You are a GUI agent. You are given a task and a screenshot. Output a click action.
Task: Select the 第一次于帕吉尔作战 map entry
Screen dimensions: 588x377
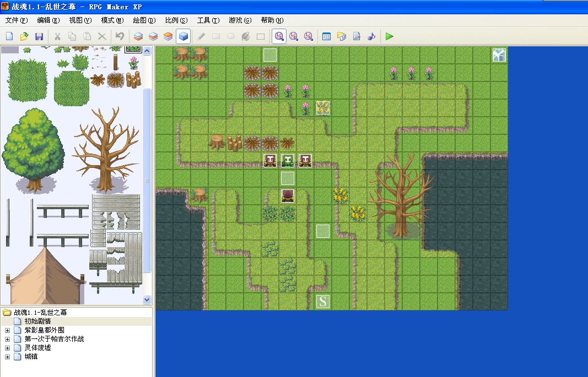coord(54,339)
